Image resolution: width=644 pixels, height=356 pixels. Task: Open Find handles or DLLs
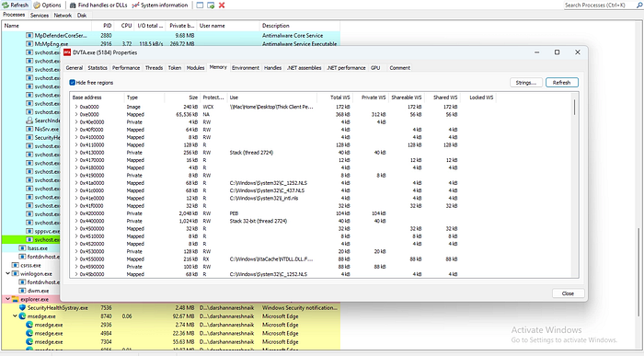[x=98, y=6]
